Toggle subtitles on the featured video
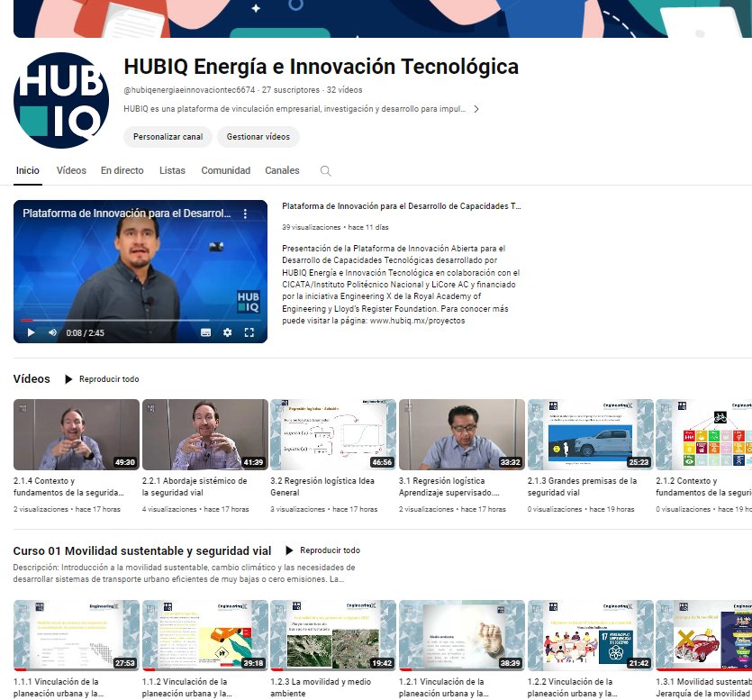The width and height of the screenshot is (752, 700). pos(205,332)
